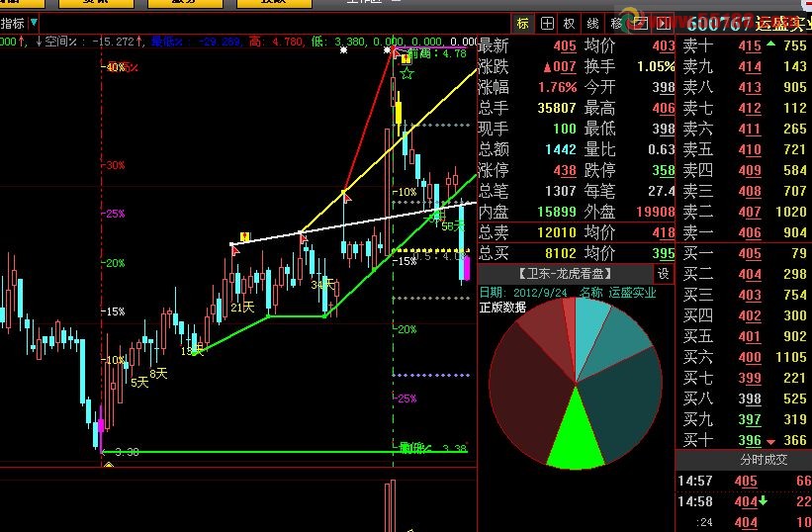Image resolution: width=812 pixels, height=532 pixels.
Task: Click the 14:57 trade record row
Action: [x=744, y=481]
